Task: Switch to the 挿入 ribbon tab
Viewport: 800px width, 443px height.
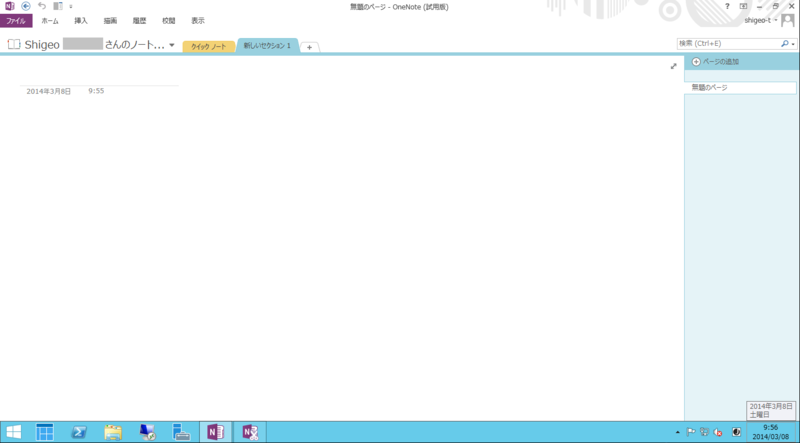Action: tap(81, 21)
